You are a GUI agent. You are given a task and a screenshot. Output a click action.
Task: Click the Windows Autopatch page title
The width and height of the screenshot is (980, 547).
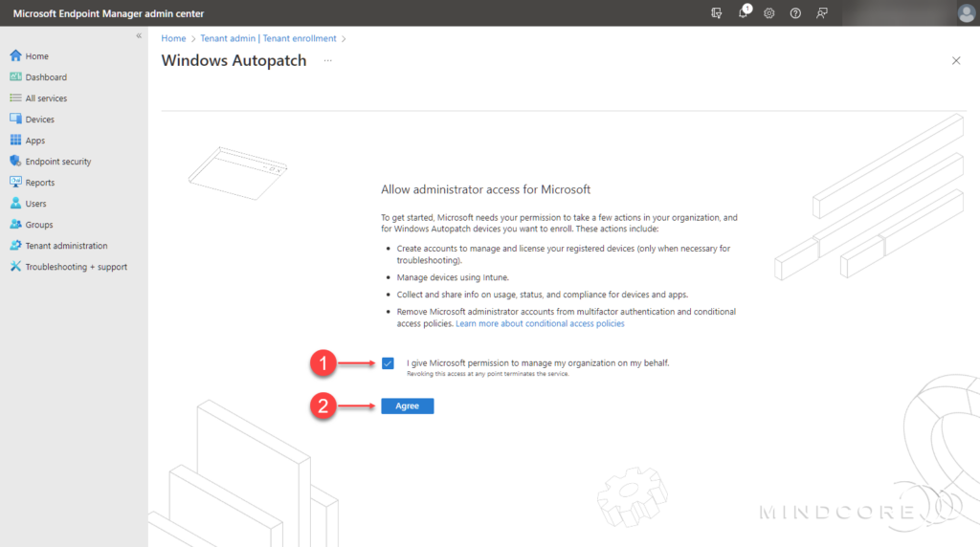pos(234,60)
